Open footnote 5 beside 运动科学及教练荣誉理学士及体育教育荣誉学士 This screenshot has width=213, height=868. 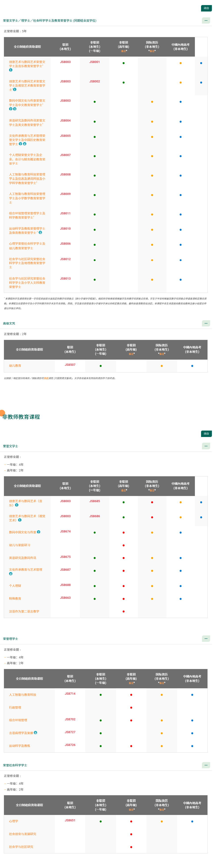pos(40,233)
